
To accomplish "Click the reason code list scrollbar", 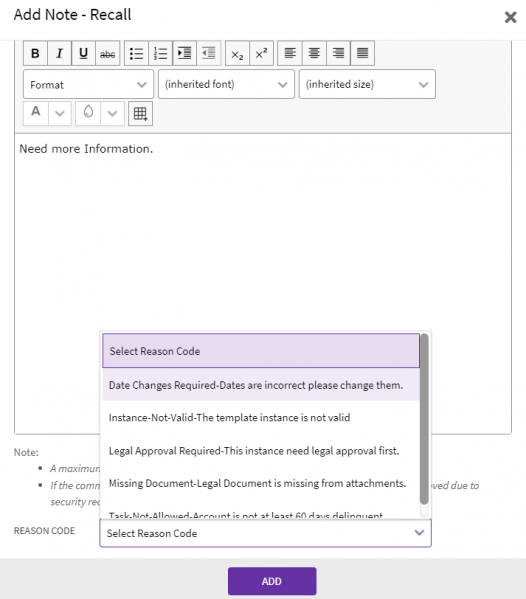I will click(424, 419).
